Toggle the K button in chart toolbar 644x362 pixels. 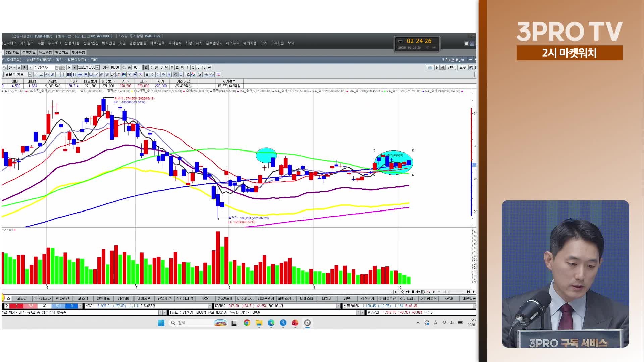click(x=24, y=67)
